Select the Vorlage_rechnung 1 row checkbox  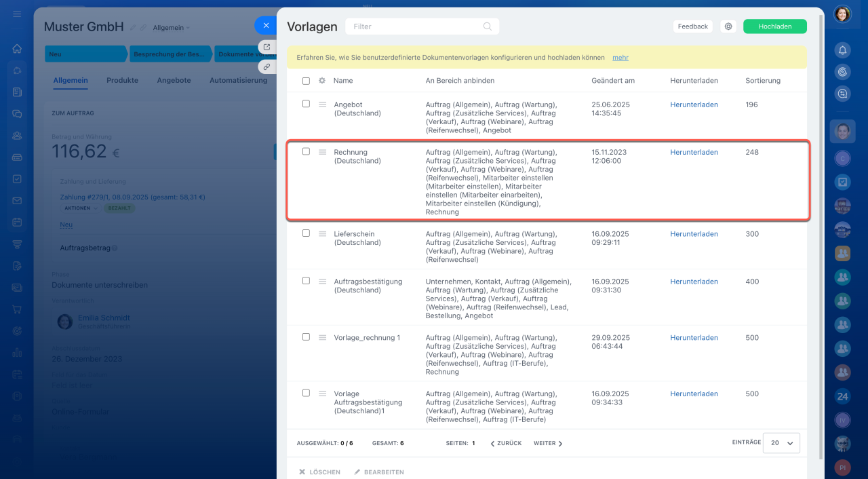[306, 337]
